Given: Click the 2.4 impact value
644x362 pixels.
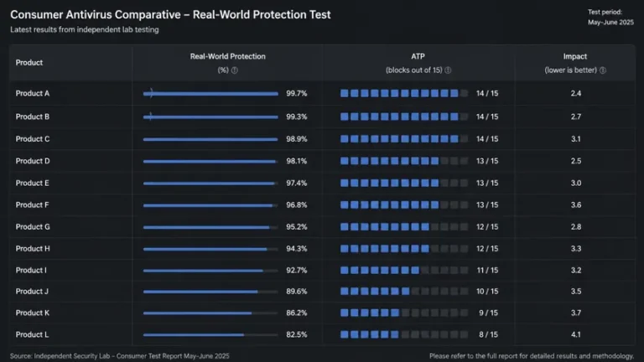Looking at the screenshot, I should pos(576,94).
